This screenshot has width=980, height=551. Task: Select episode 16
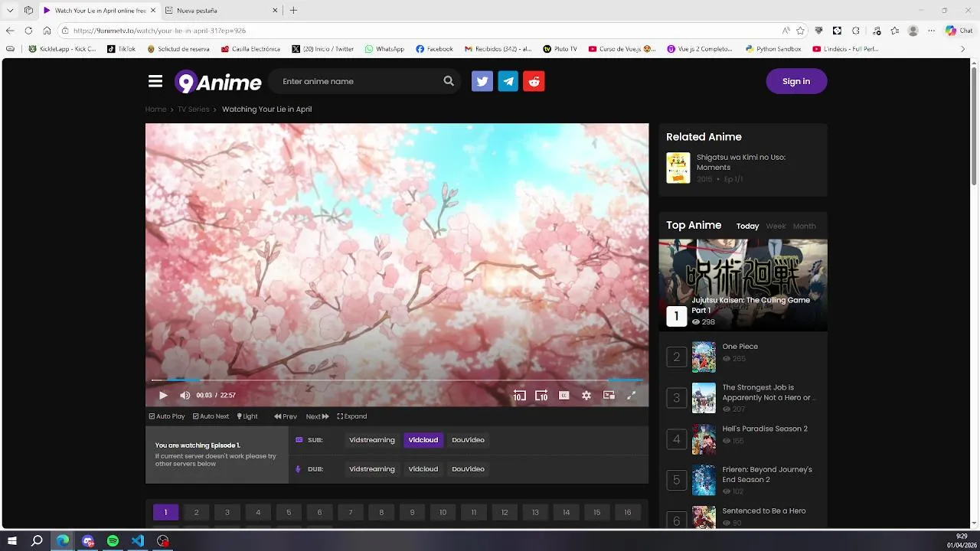coord(628,513)
